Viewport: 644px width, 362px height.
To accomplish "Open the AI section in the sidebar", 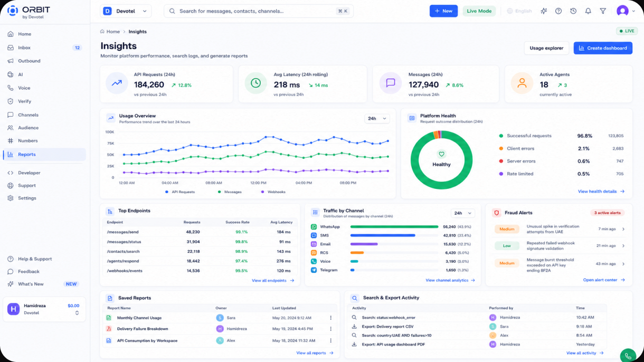I will (43, 74).
